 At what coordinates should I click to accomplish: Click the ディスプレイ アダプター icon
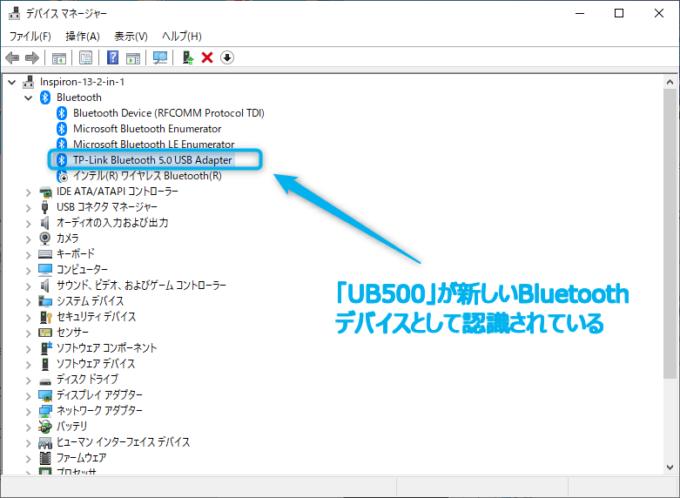pos(45,396)
